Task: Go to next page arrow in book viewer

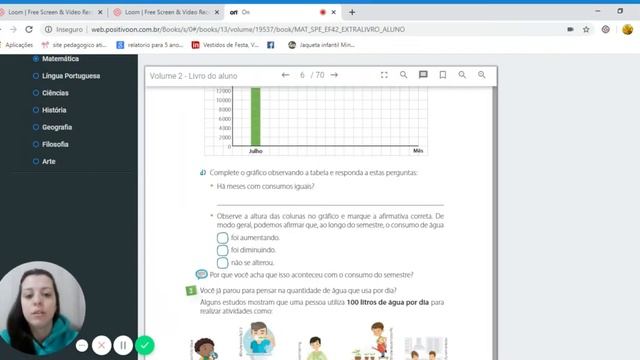Action: click(334, 75)
